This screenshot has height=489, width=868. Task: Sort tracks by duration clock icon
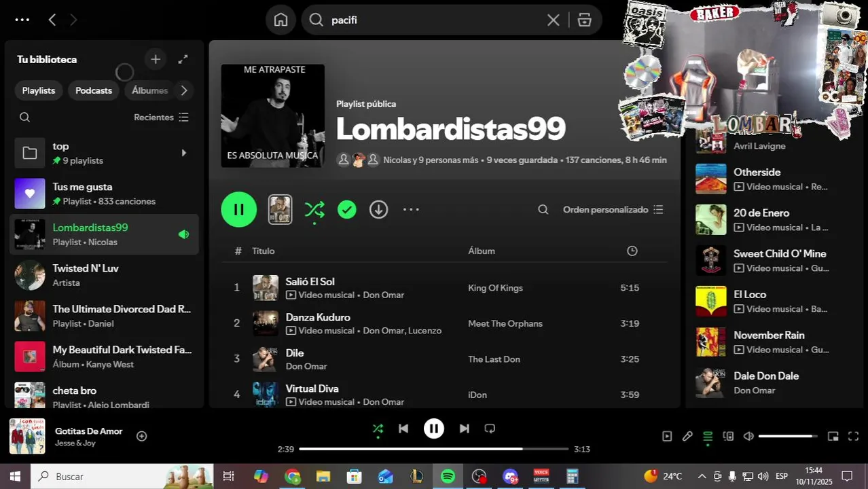tap(632, 251)
